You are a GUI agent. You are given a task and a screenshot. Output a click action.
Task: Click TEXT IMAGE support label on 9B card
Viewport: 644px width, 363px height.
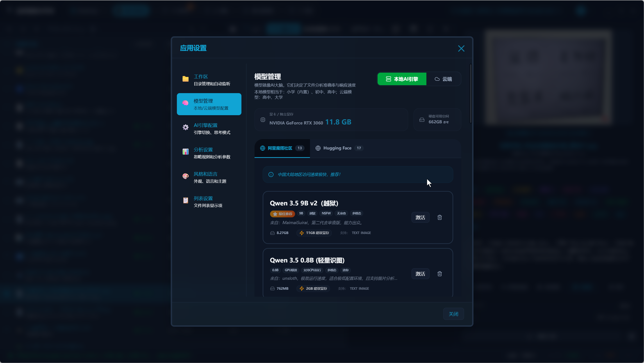pyautogui.click(x=361, y=233)
